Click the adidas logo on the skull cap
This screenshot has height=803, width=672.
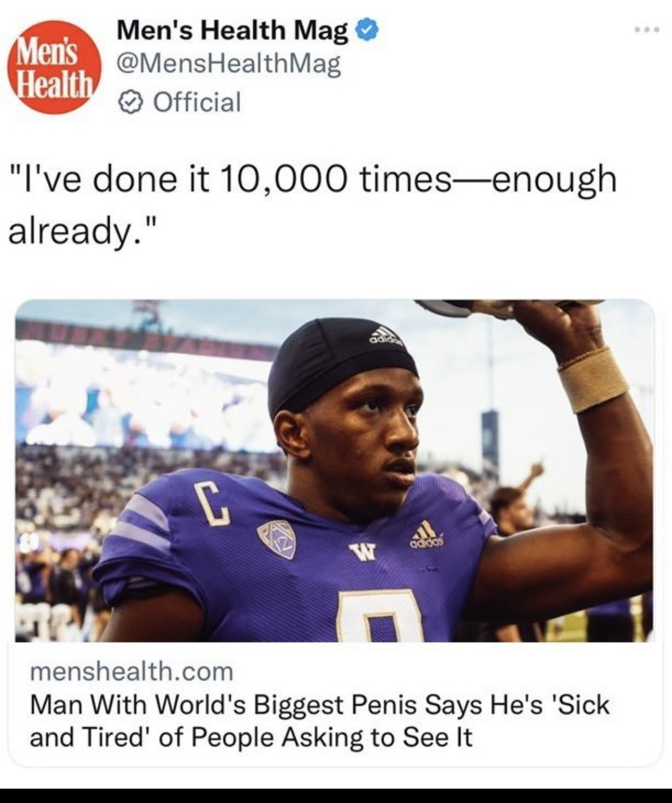(386, 336)
